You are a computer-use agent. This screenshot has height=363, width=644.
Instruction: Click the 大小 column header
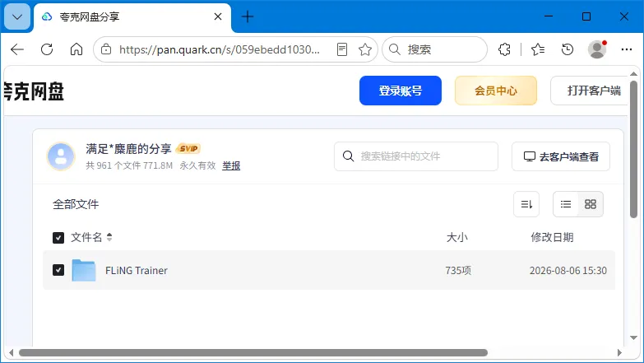coord(456,237)
